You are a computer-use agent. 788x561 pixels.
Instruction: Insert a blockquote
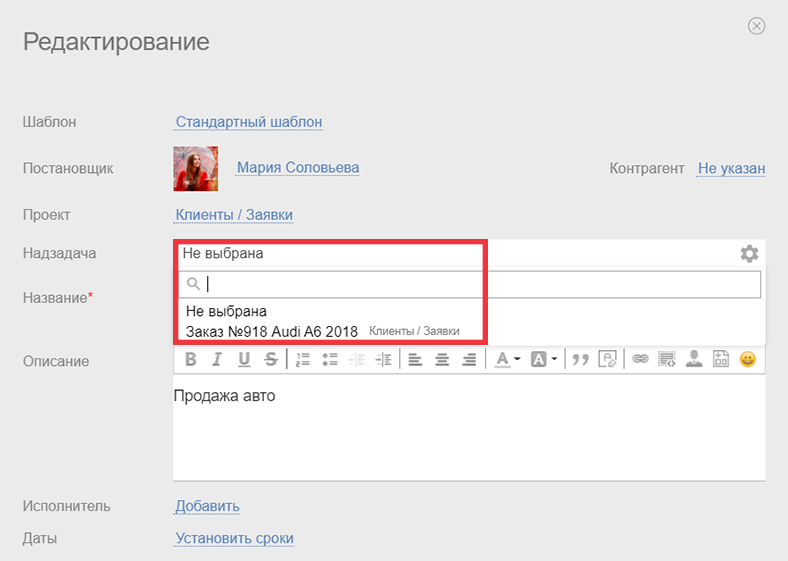click(x=580, y=359)
